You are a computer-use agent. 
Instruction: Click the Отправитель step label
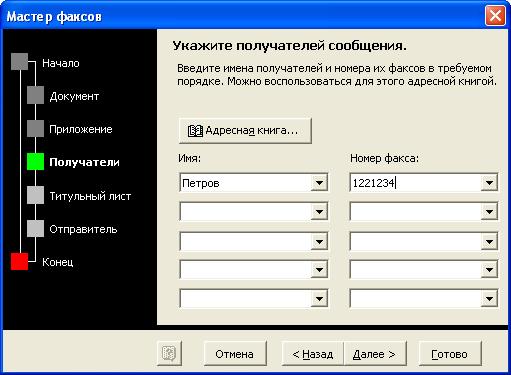pyautogui.click(x=83, y=229)
